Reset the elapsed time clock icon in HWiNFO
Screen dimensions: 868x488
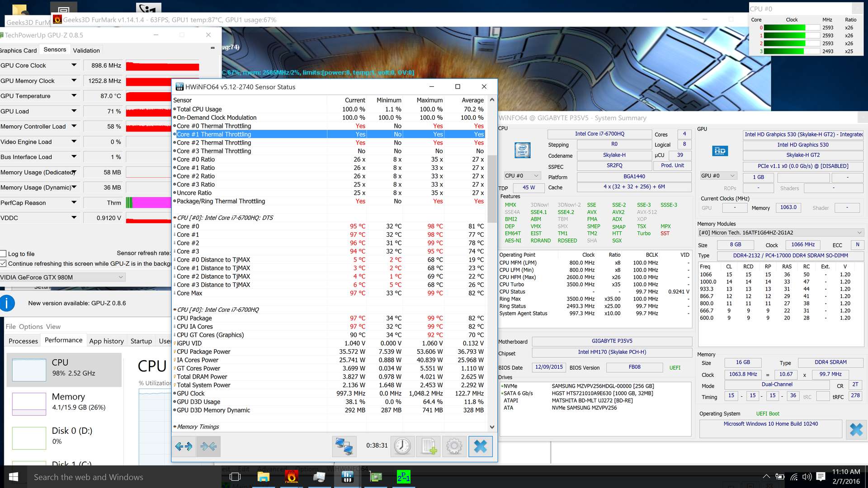(402, 446)
